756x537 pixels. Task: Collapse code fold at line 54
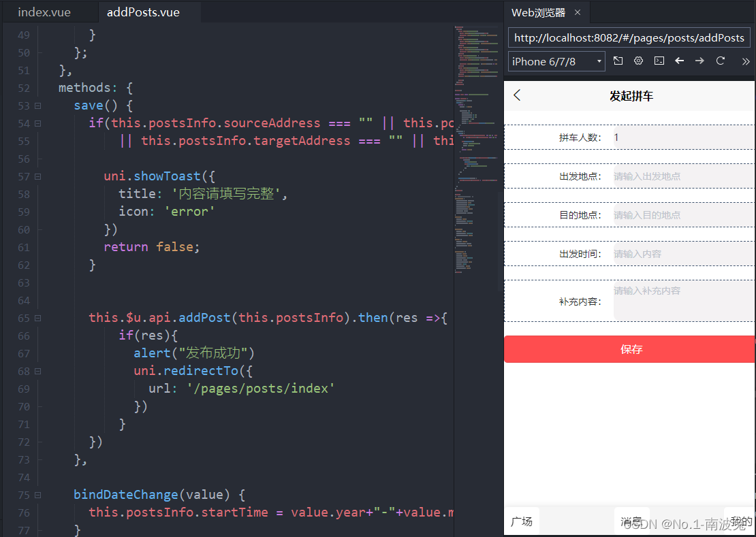(x=37, y=123)
